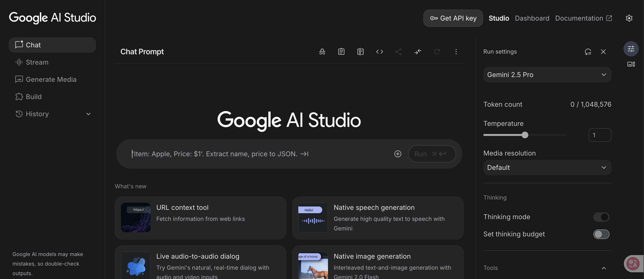Image resolution: width=644 pixels, height=279 pixels.
Task: Click Get API key button
Action: (x=453, y=18)
